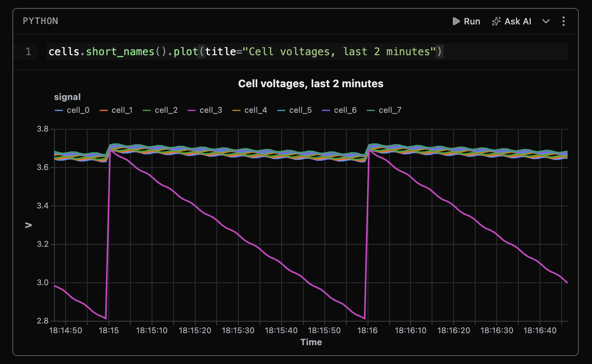
Task: Toggle cell_2 series in legend
Action: coord(160,110)
